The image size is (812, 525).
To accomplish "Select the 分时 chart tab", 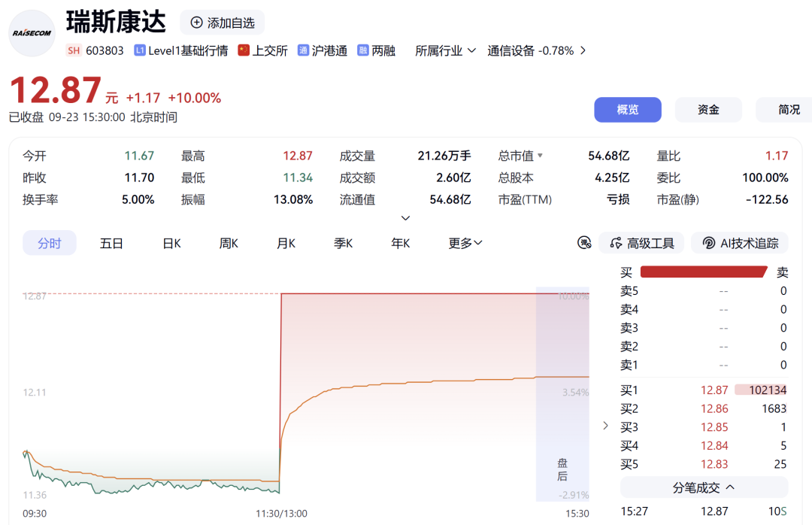I will click(50, 243).
